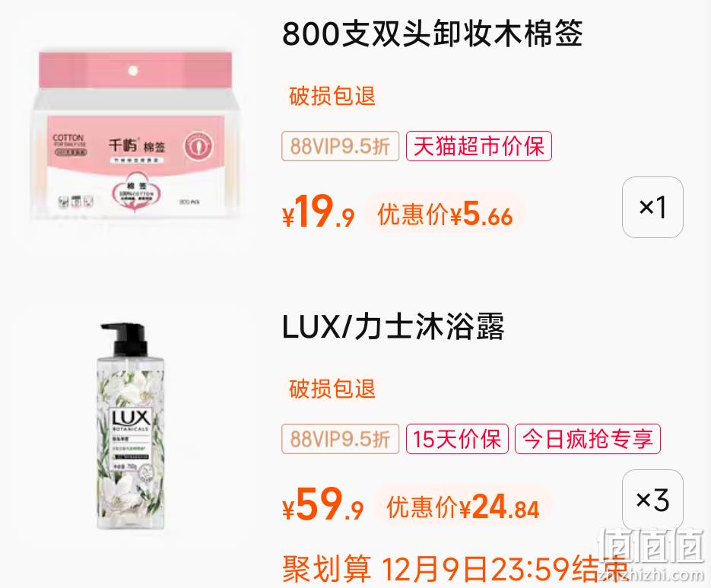Tap the ×1 quantity box for cotton swabs

(652, 208)
